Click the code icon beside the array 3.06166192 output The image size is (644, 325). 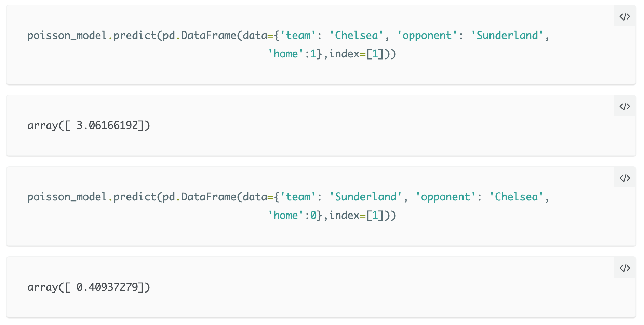pos(625,106)
